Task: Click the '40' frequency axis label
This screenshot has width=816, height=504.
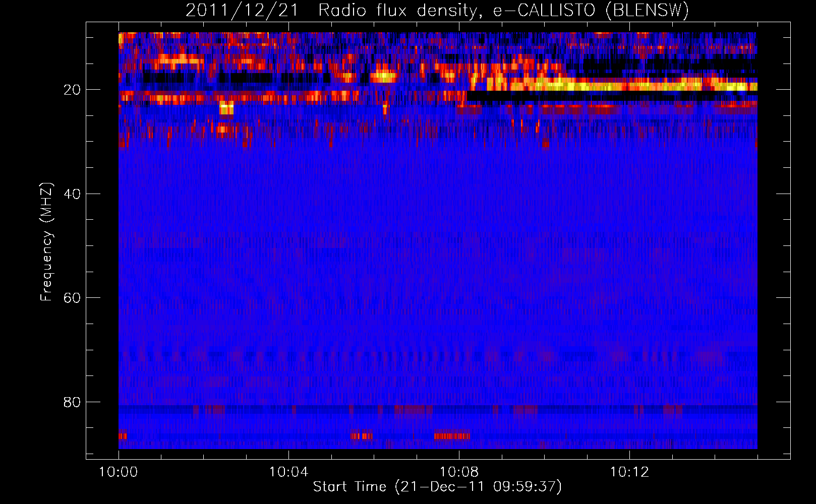Action: (x=72, y=194)
